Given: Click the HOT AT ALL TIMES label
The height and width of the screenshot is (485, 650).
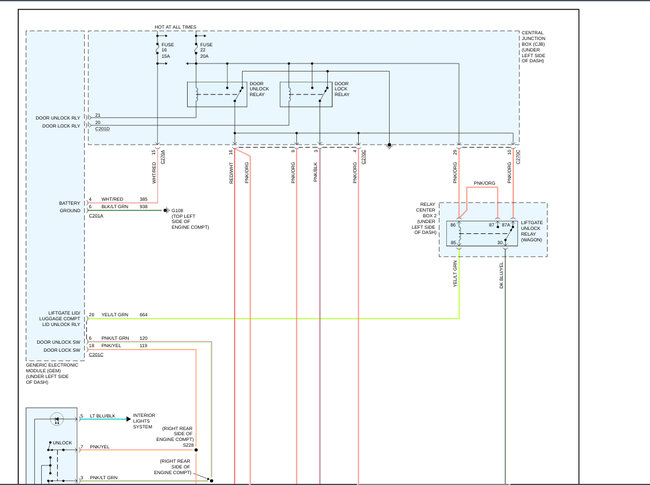Looking at the screenshot, I should [175, 27].
